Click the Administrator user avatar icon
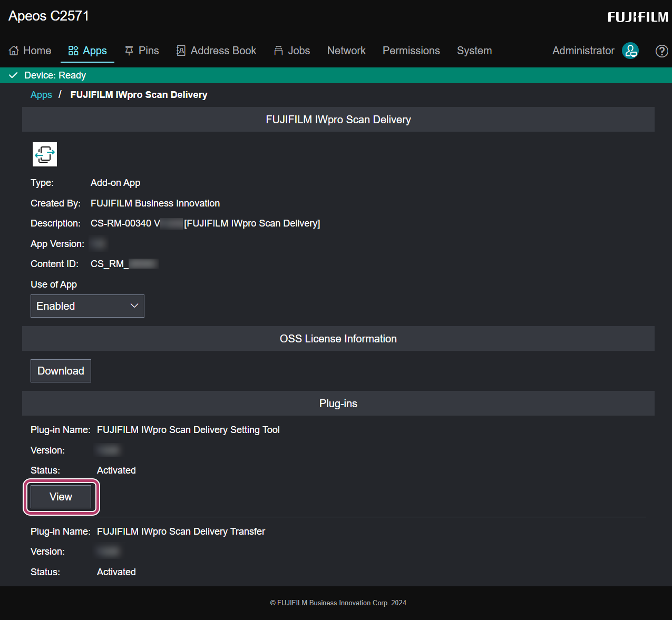Screen dimensions: 672x620 [630, 51]
